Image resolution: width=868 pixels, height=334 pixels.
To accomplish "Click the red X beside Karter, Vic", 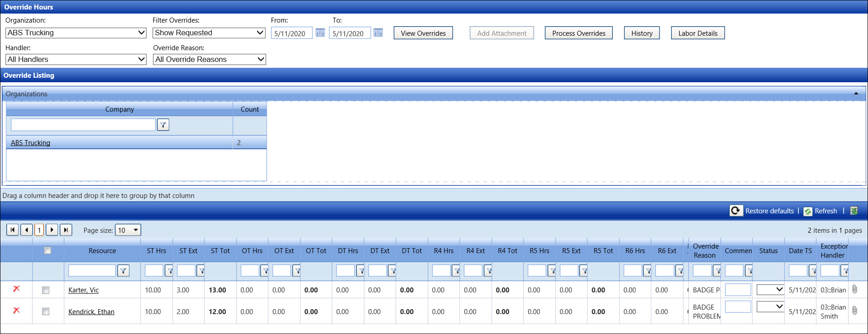I will [17, 289].
